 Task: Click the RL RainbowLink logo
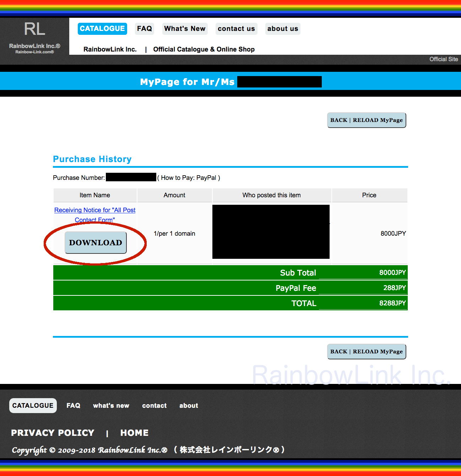[x=34, y=37]
